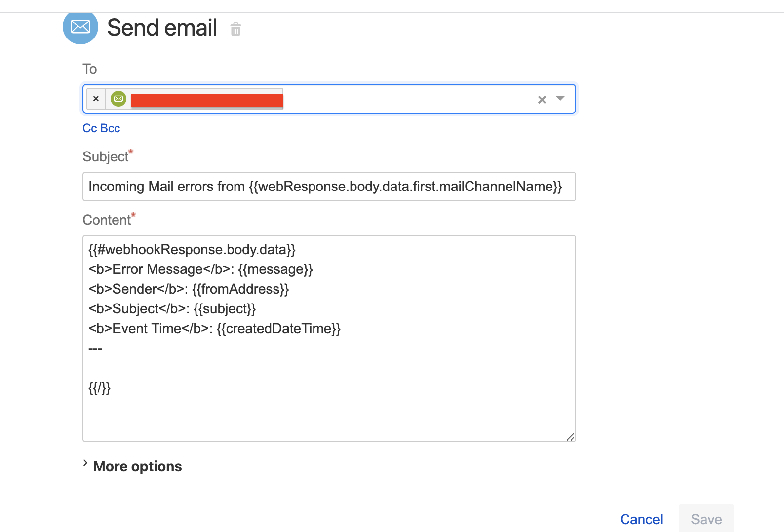The height and width of the screenshot is (532, 784).
Task: Clear all recipients in the To field
Action: click(x=542, y=100)
